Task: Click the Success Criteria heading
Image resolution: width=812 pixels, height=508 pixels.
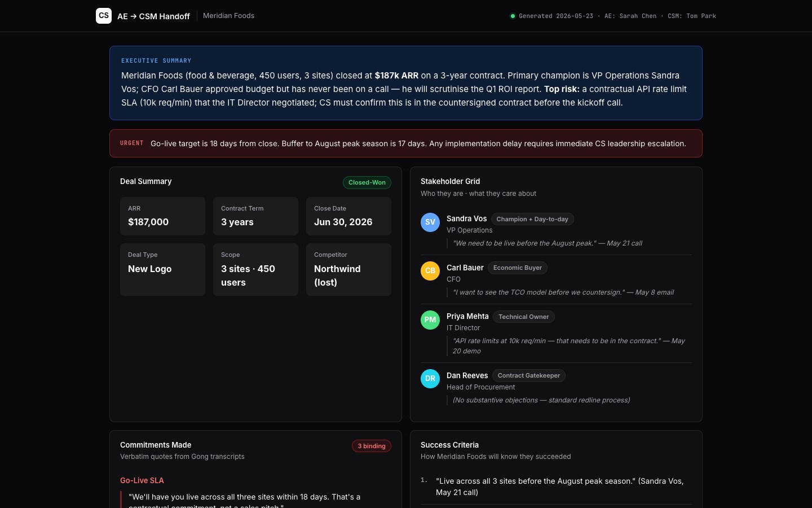Action: click(449, 445)
